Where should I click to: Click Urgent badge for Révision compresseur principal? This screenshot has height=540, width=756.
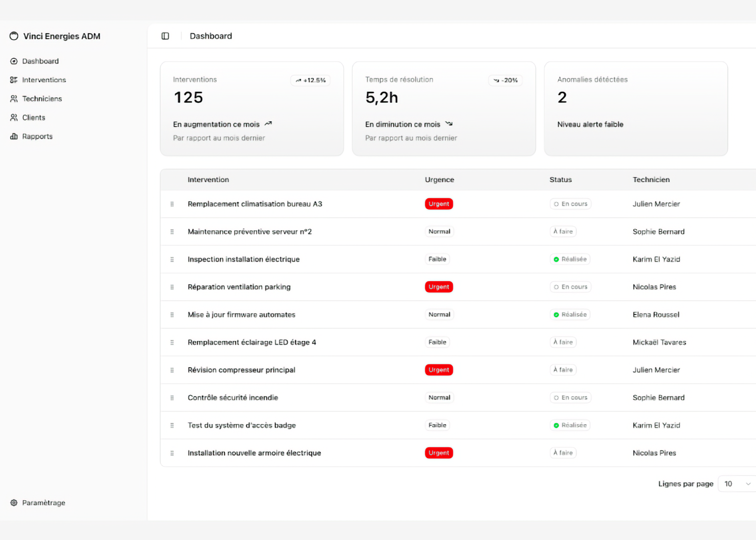439,370
